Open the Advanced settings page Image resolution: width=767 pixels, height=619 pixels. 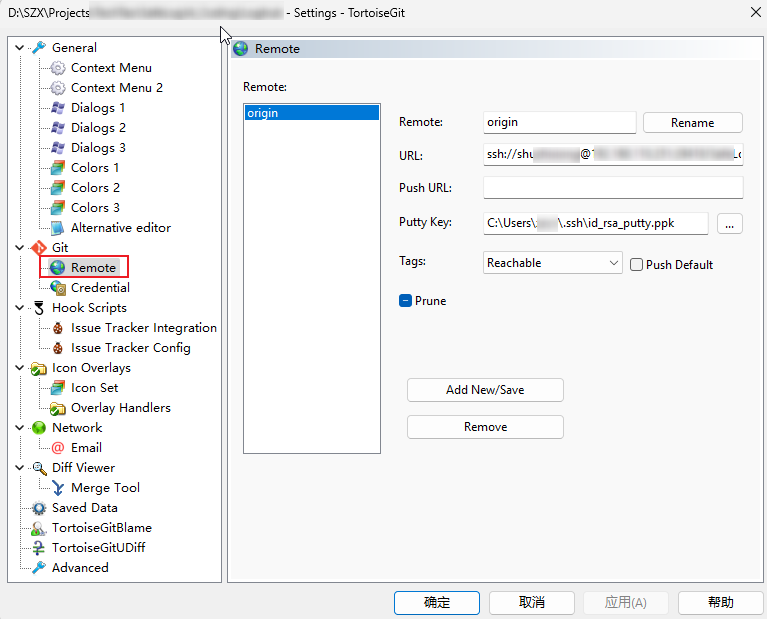click(80, 568)
